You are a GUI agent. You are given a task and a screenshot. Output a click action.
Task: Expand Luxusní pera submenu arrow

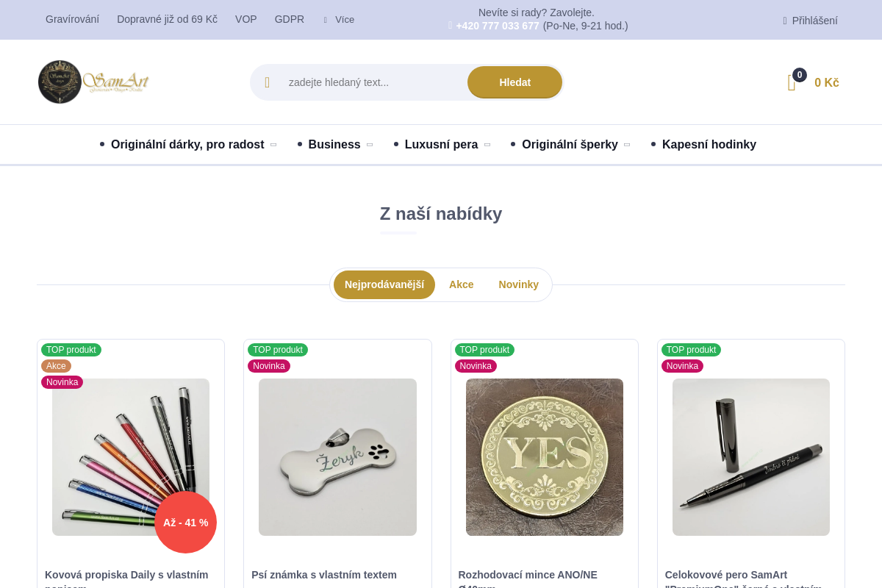[487, 145]
